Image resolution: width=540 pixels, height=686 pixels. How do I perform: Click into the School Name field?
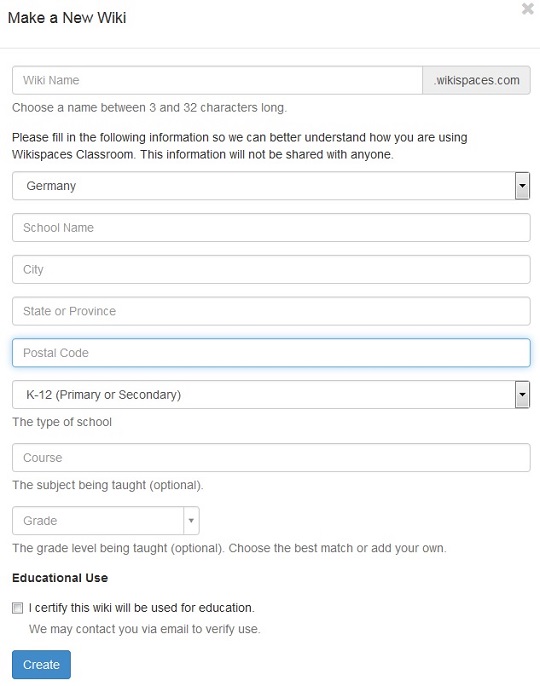click(x=271, y=228)
